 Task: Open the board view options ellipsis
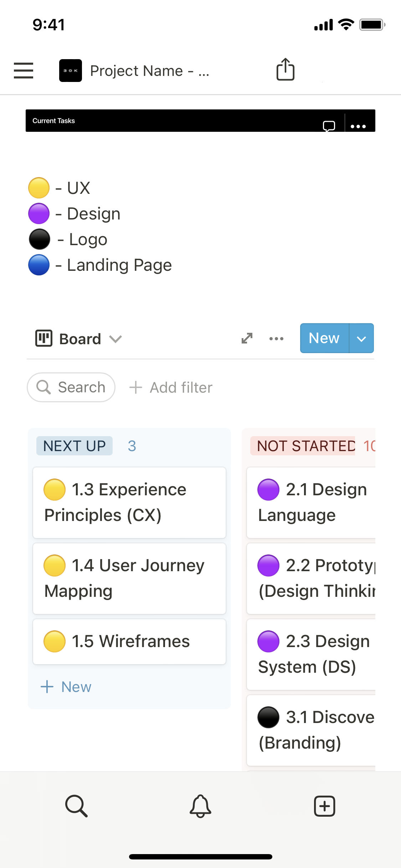click(276, 339)
